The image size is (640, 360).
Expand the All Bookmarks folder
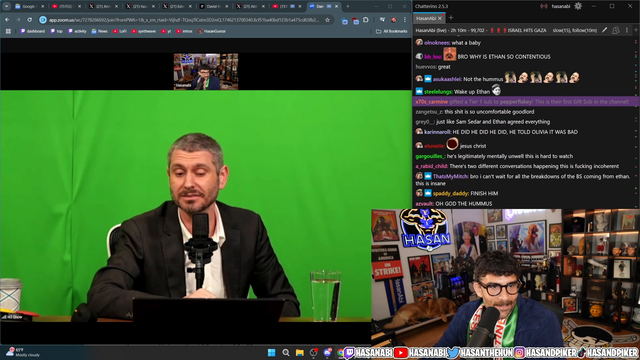pos(391,31)
